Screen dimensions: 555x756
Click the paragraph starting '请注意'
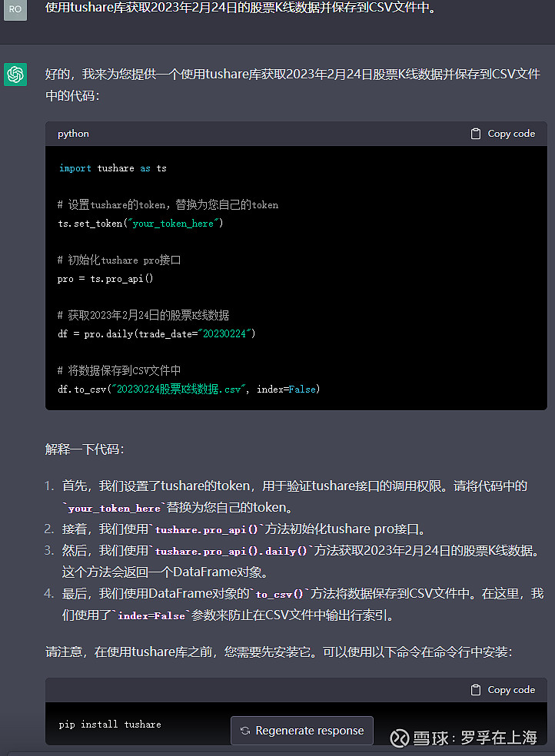click(x=279, y=652)
